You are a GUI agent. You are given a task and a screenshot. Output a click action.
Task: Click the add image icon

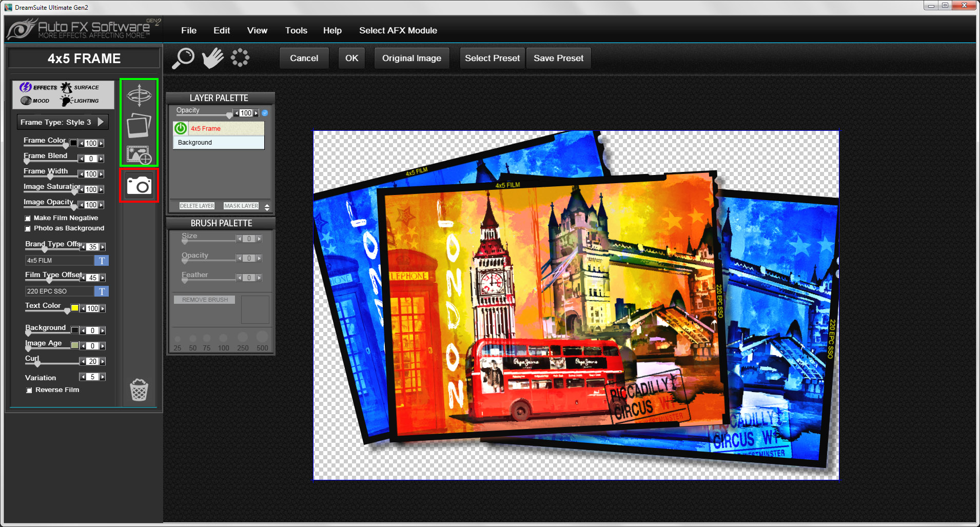tap(139, 155)
